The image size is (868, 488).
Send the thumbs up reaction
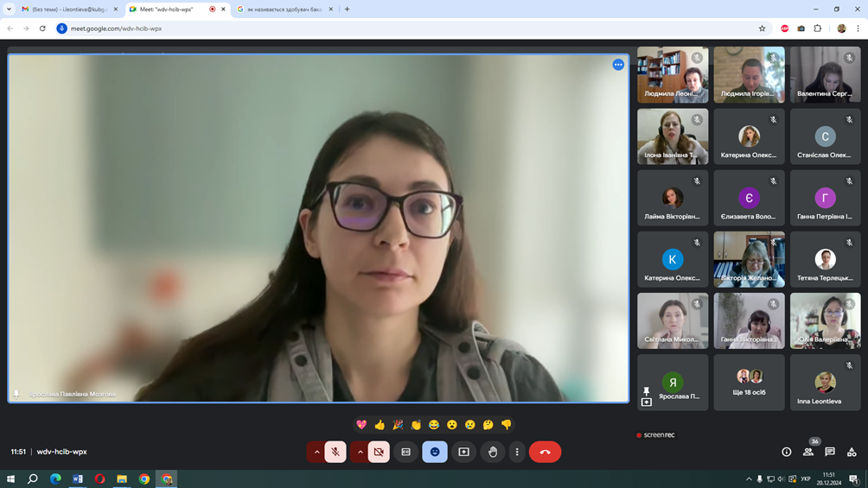point(380,425)
